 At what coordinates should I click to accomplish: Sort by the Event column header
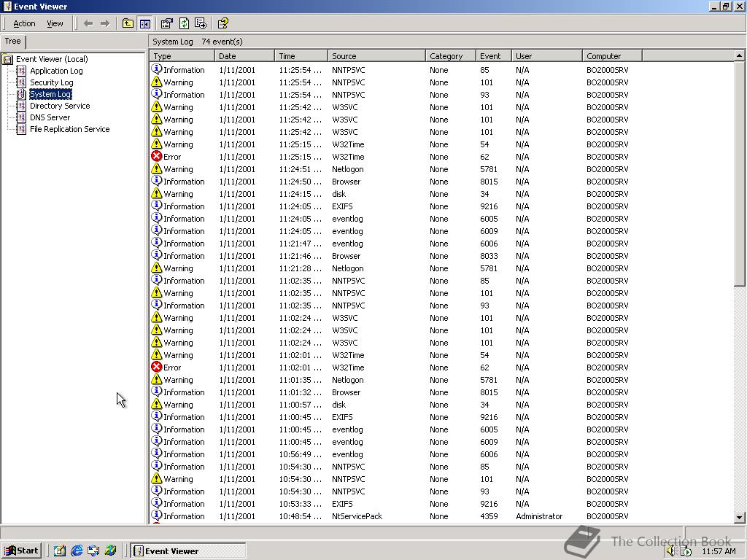[494, 55]
